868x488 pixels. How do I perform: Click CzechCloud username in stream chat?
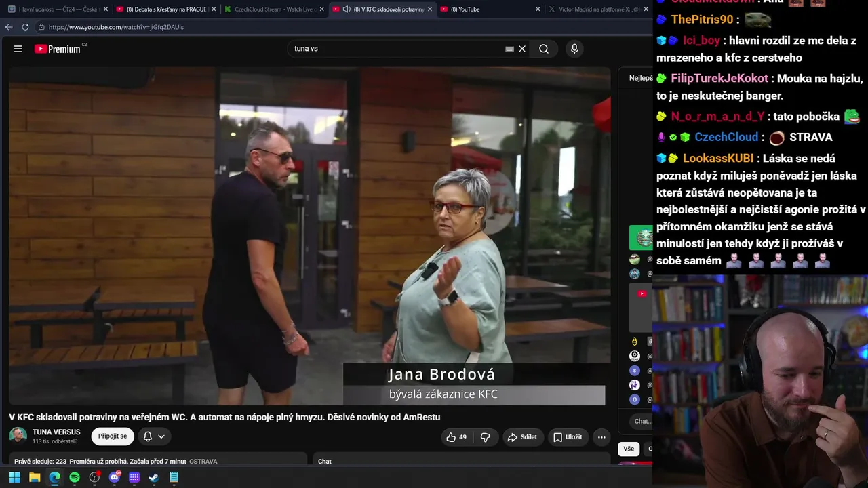[x=726, y=137]
